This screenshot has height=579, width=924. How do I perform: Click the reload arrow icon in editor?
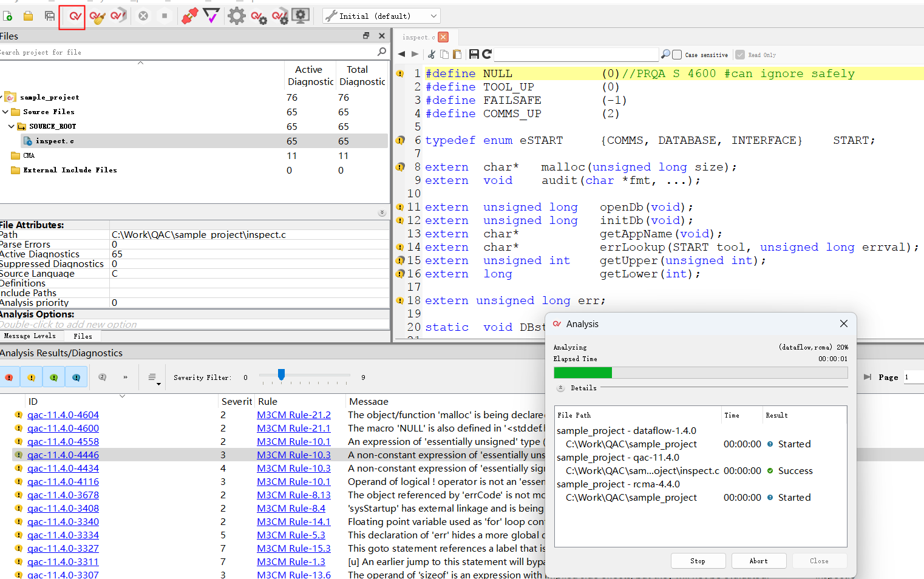487,55
